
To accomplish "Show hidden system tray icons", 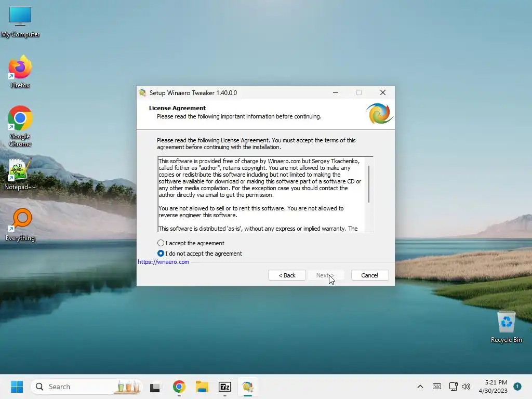I will pos(420,387).
